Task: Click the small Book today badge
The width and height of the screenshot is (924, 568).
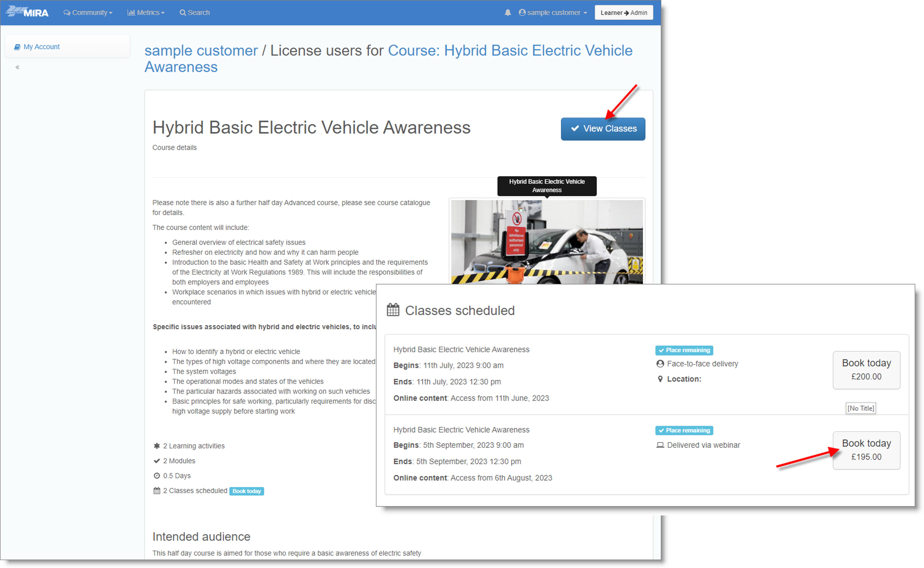Action: [246, 491]
